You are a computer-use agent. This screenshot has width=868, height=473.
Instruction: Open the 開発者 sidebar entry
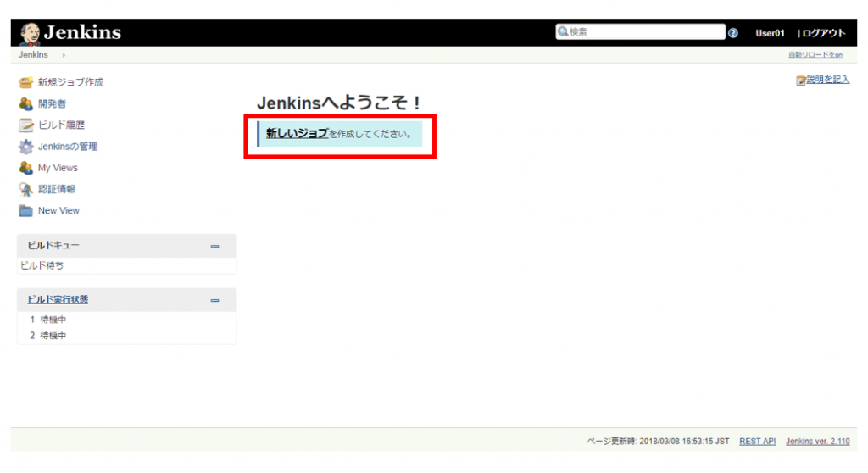(x=52, y=103)
